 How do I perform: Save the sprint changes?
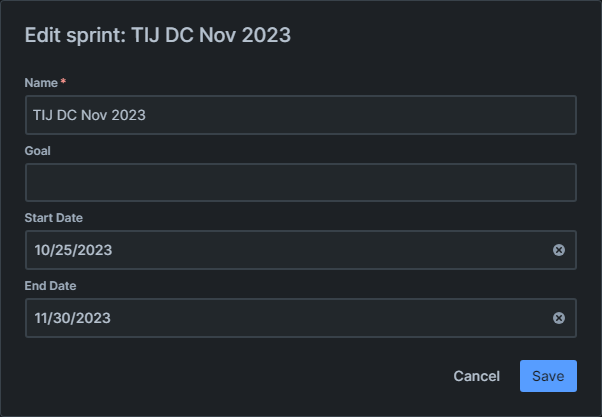click(548, 376)
